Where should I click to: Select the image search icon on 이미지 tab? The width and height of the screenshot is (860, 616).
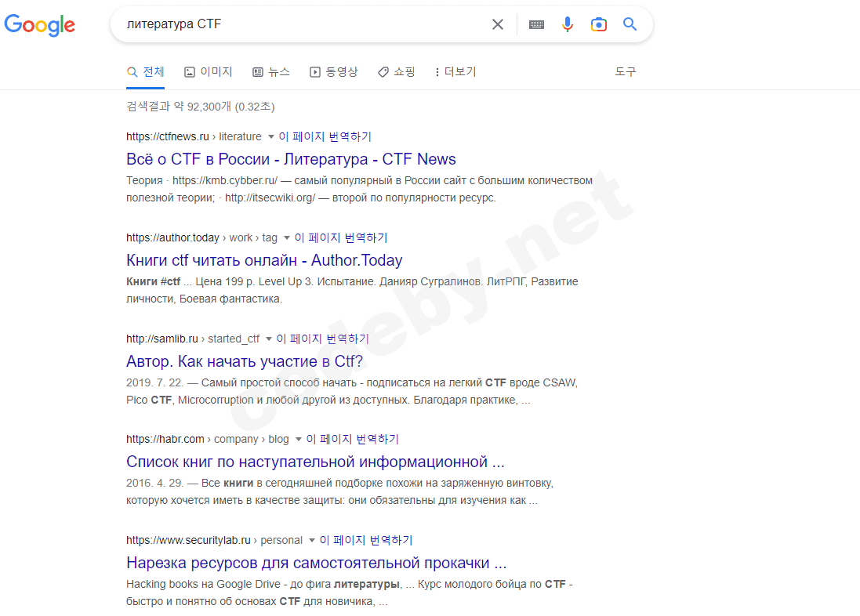tap(189, 71)
